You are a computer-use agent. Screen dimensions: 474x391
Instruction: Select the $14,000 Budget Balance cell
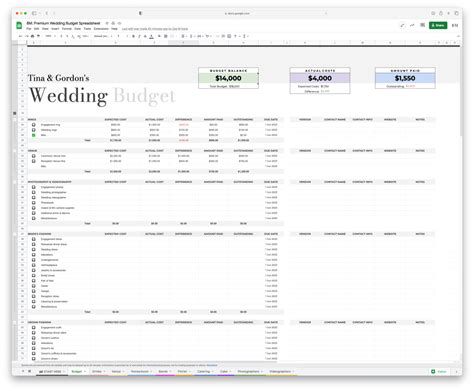[x=228, y=78]
